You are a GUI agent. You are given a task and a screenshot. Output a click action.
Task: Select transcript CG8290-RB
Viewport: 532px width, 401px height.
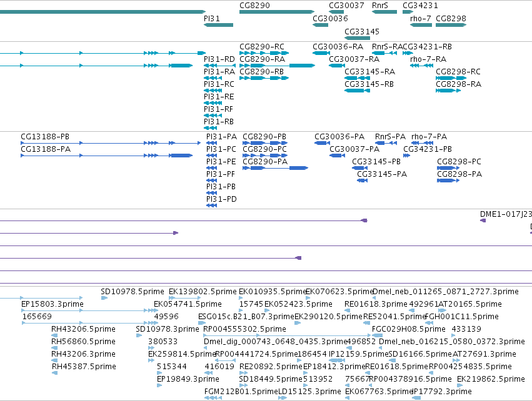pyautogui.click(x=261, y=72)
